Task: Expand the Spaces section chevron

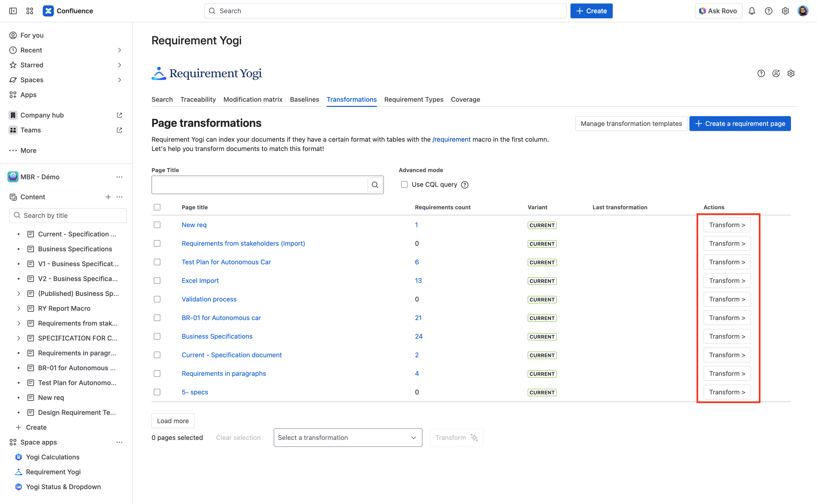Action: [x=119, y=80]
